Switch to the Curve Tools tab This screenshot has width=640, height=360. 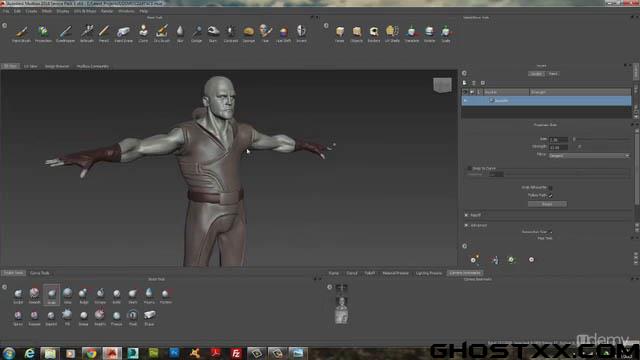[x=40, y=273]
